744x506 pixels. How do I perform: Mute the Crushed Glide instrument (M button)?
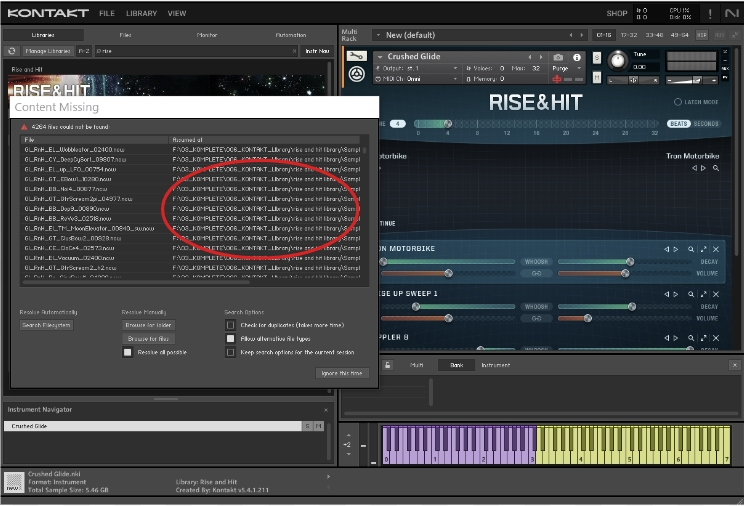point(596,77)
